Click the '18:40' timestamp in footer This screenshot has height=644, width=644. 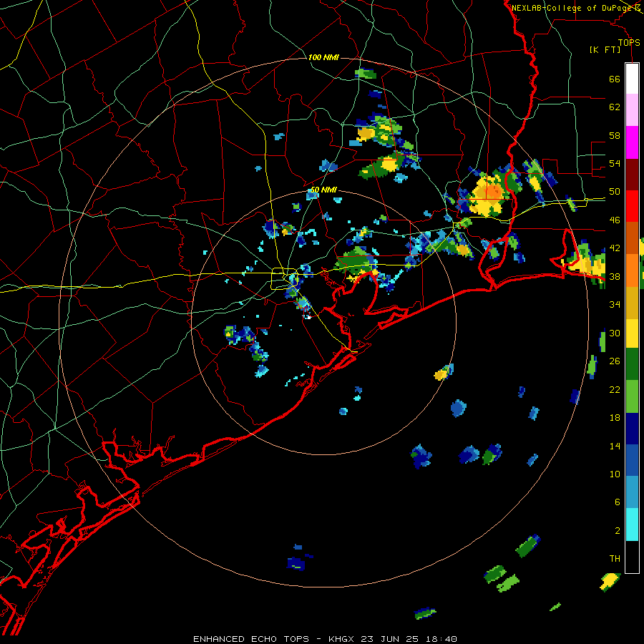point(440,639)
